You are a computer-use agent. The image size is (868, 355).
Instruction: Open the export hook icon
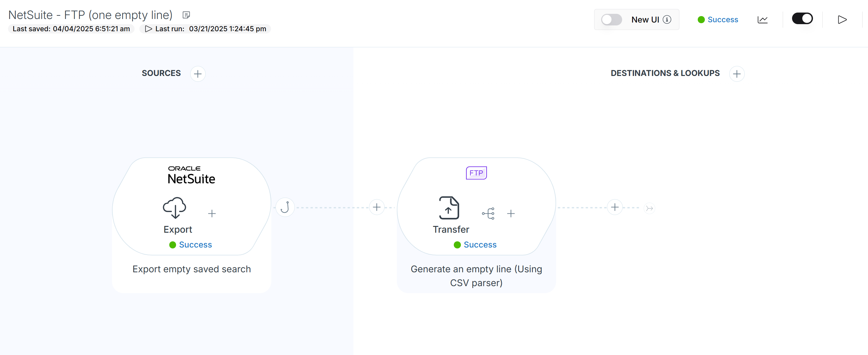pyautogui.click(x=285, y=207)
